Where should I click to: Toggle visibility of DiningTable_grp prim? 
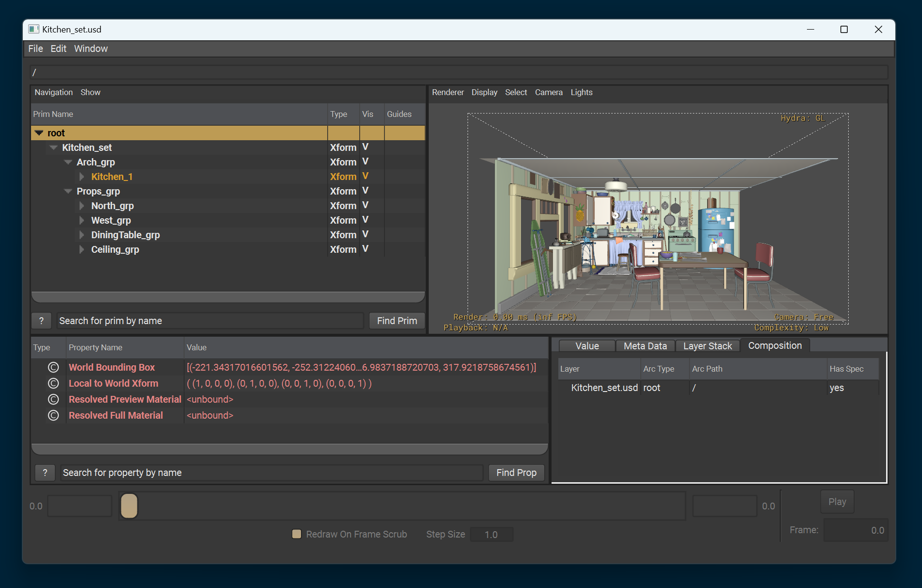coord(365,235)
